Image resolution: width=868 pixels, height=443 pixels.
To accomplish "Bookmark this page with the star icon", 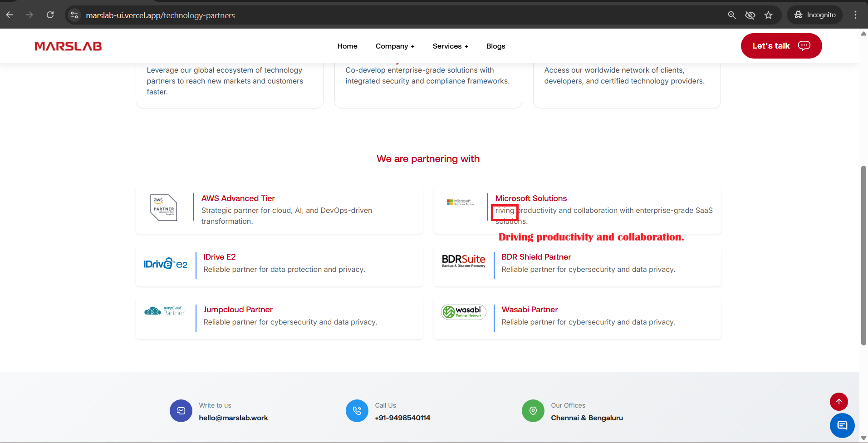I will click(768, 15).
